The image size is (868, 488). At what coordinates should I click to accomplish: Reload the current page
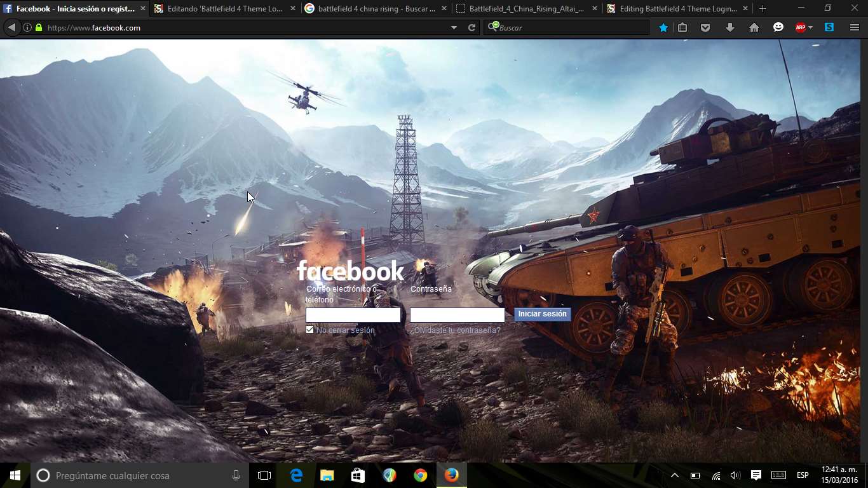[471, 28]
